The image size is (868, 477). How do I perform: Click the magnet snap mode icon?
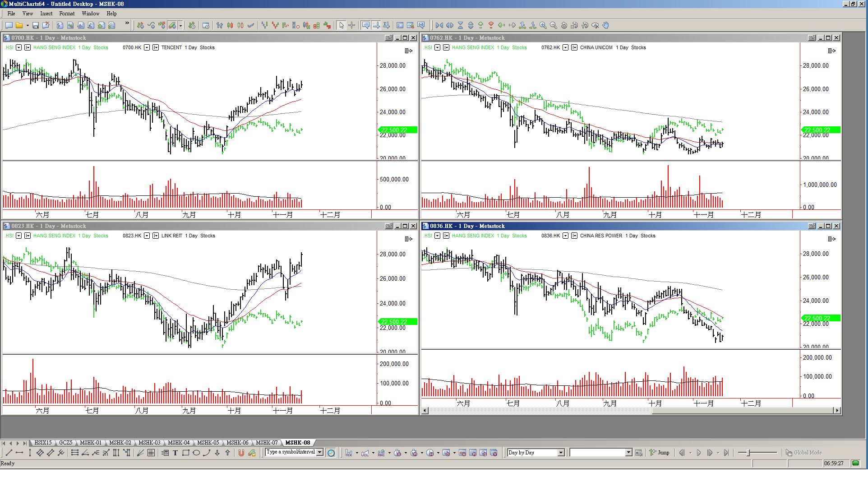click(x=241, y=453)
